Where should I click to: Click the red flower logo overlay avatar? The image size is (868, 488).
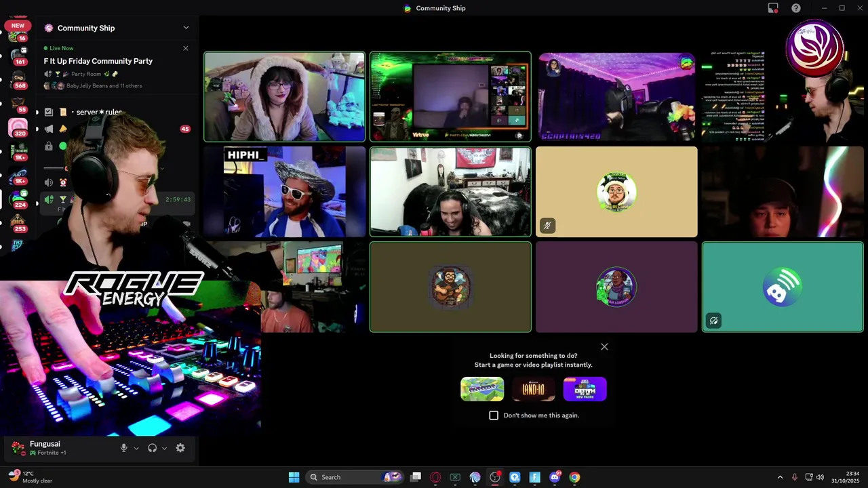coord(814,48)
